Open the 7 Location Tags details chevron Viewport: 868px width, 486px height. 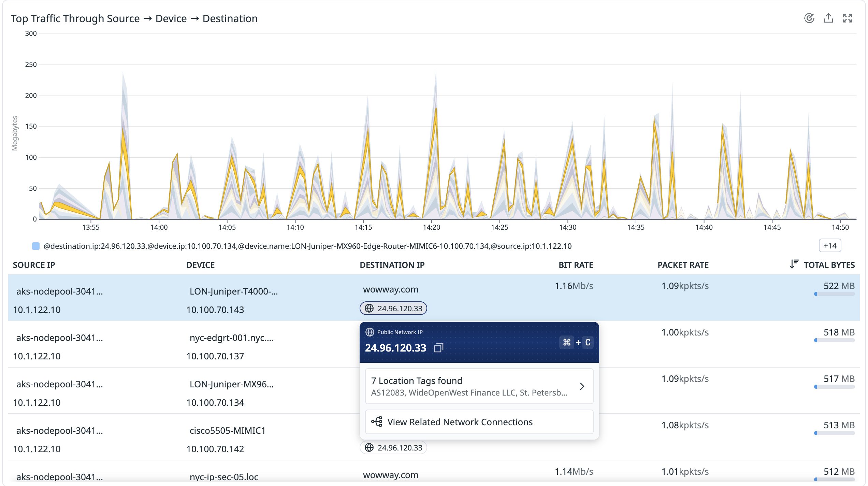point(582,386)
